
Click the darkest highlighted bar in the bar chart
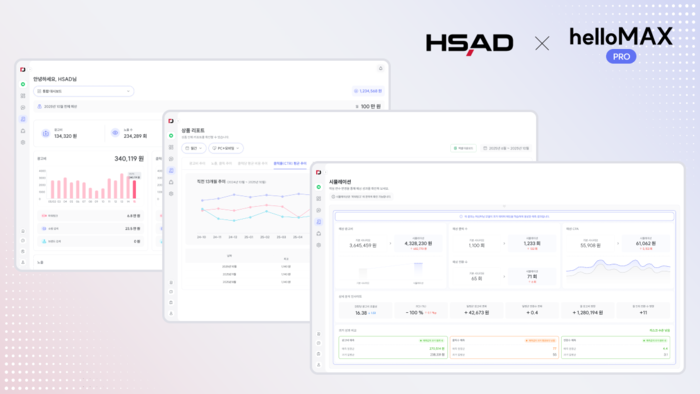[x=134, y=189]
